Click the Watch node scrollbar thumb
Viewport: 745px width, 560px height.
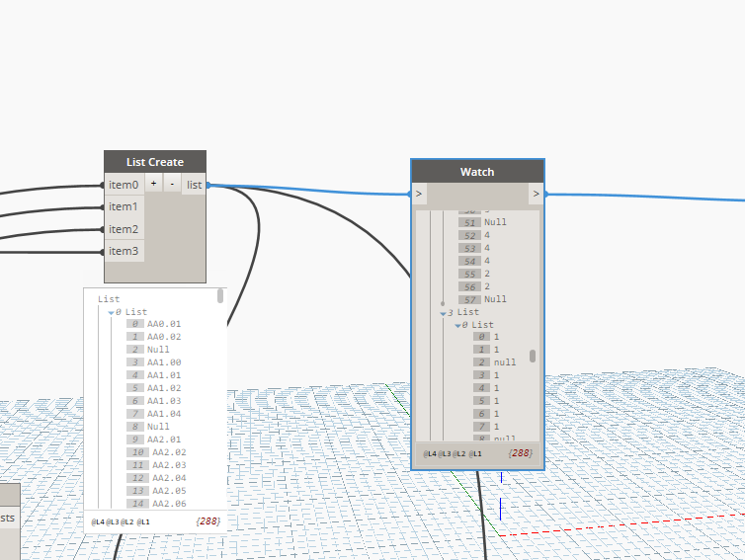click(533, 357)
